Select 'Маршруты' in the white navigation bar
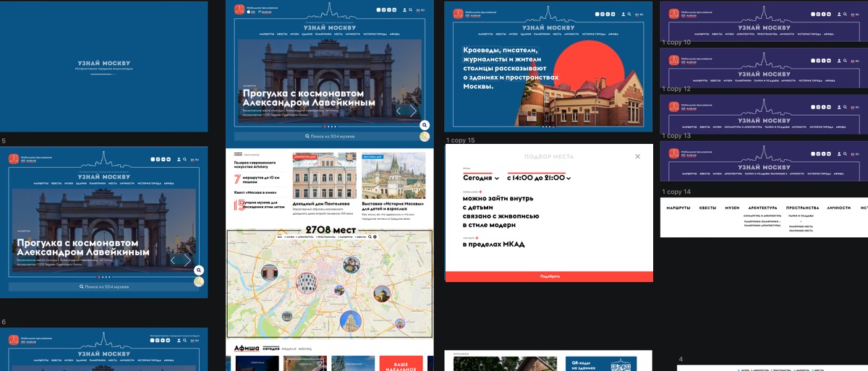This screenshot has width=868, height=371. coord(678,208)
